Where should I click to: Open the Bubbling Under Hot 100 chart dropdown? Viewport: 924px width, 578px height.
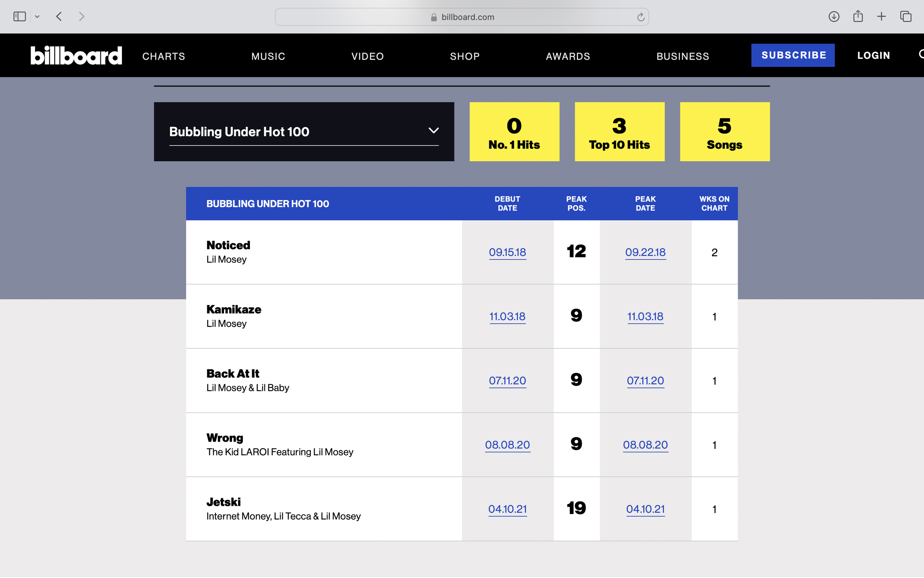(433, 131)
